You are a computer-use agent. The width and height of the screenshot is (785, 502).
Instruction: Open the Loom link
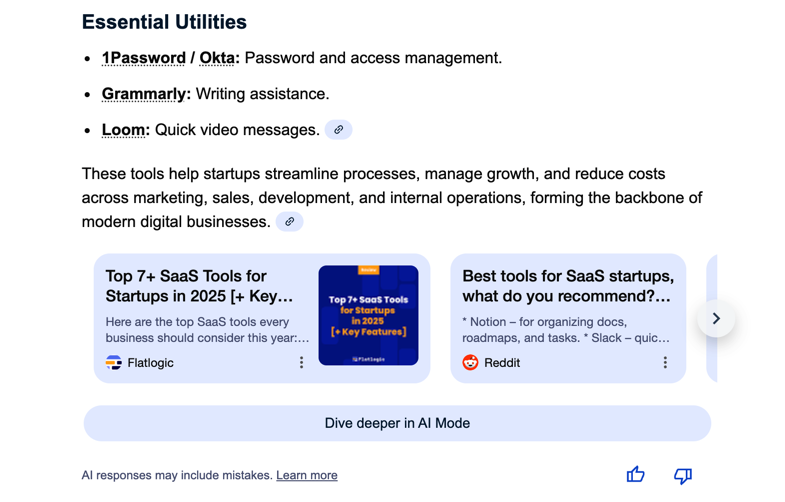124,130
